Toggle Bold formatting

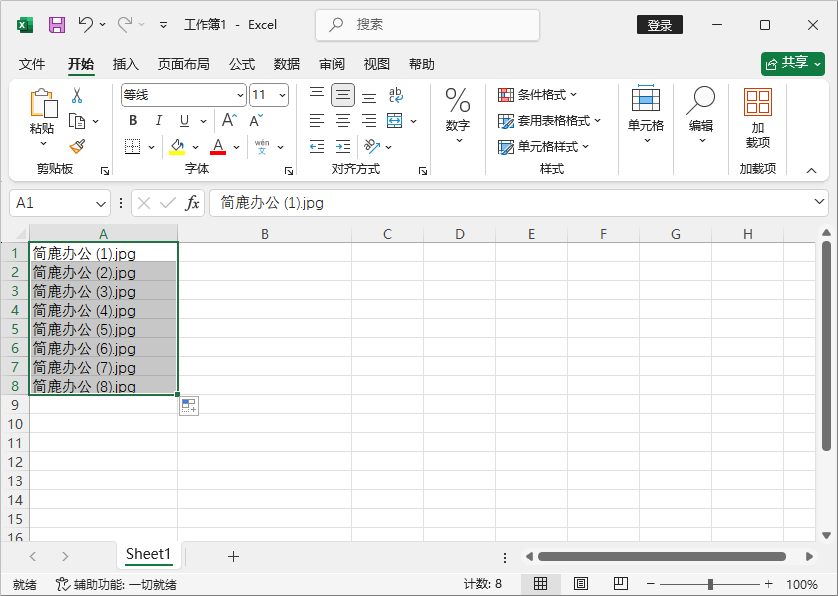(133, 121)
